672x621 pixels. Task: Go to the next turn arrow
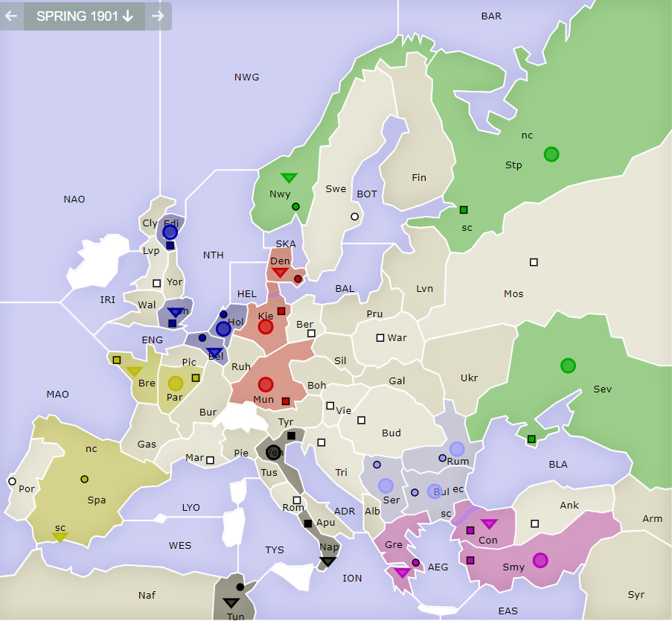pyautogui.click(x=159, y=16)
